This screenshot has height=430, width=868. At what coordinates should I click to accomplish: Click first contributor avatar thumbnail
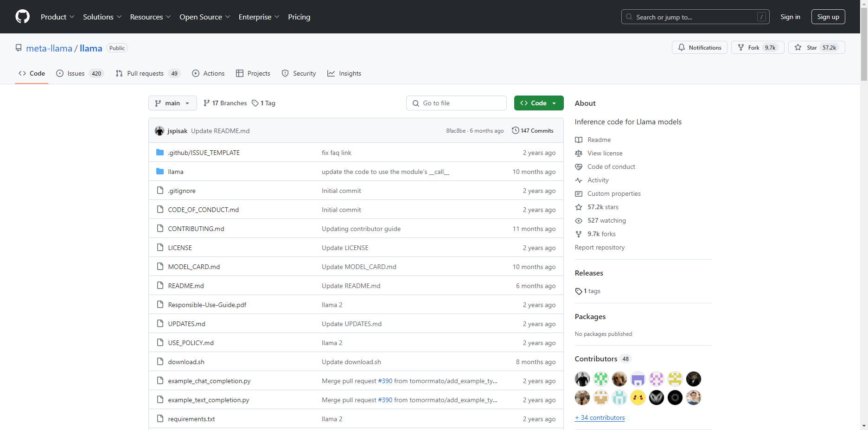coord(582,379)
